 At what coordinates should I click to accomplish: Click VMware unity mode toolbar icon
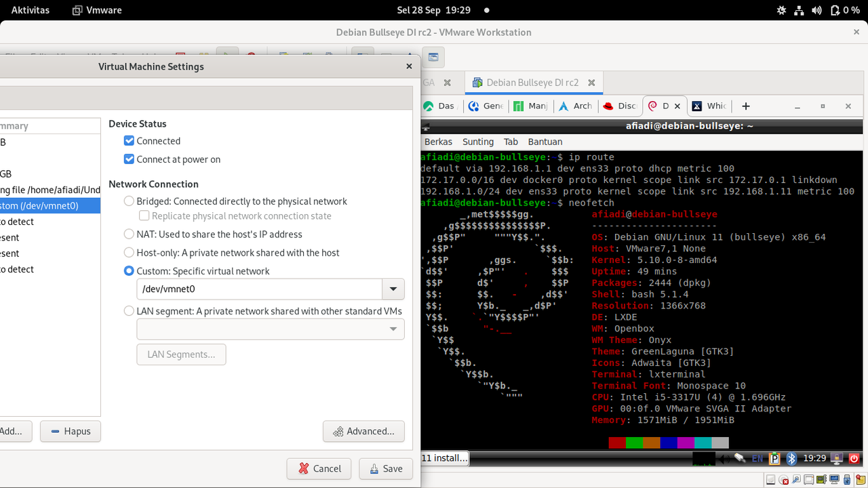pyautogui.click(x=433, y=57)
